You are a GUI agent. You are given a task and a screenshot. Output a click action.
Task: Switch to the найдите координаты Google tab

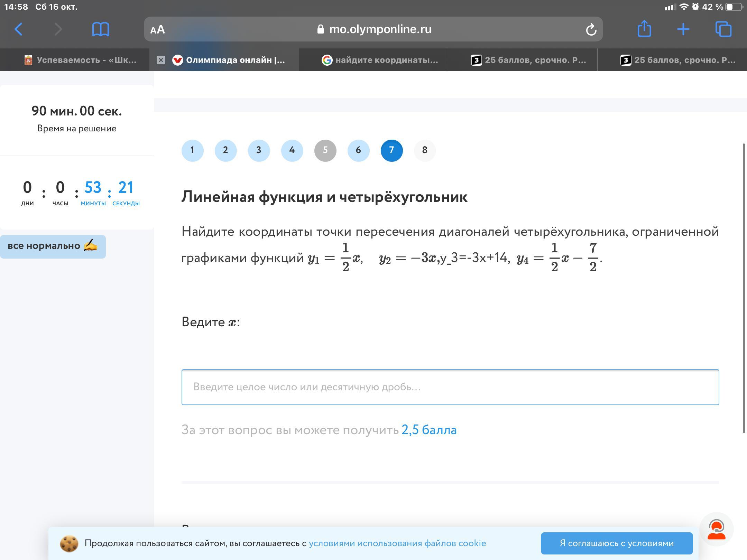(x=380, y=60)
